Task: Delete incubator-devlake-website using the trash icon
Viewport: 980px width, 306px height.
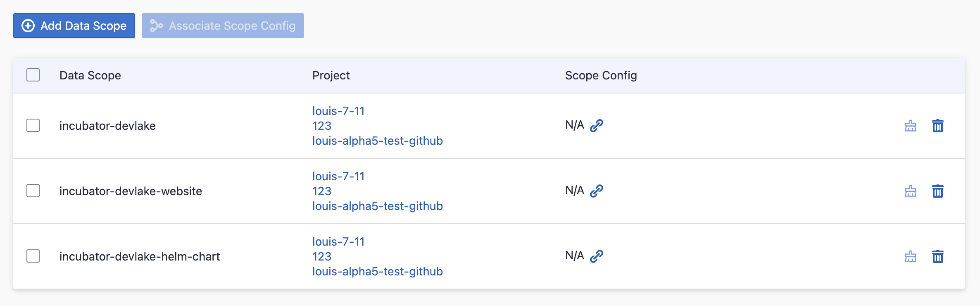Action: (938, 191)
